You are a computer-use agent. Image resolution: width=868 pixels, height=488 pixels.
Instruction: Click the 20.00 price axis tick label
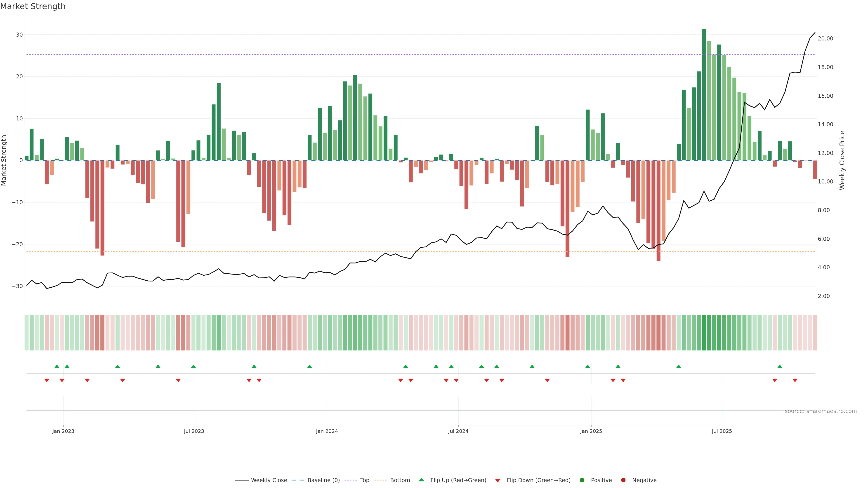coord(825,38)
